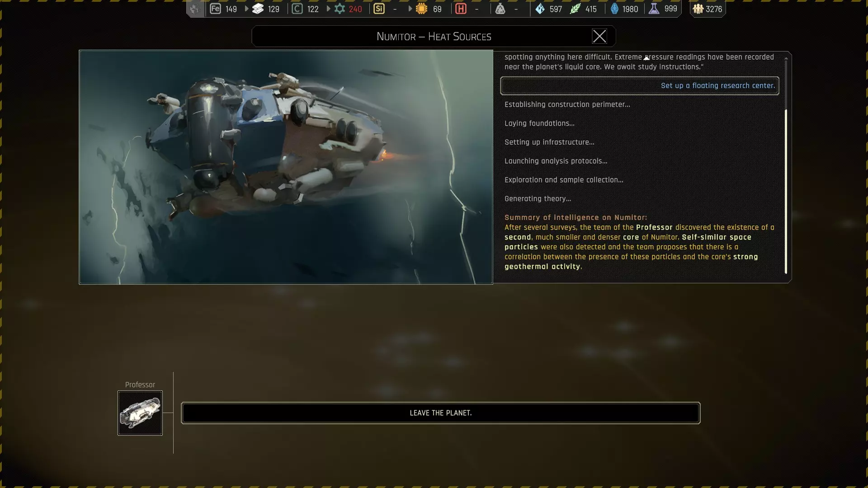Click the silicon (Si) resource icon

(x=379, y=9)
